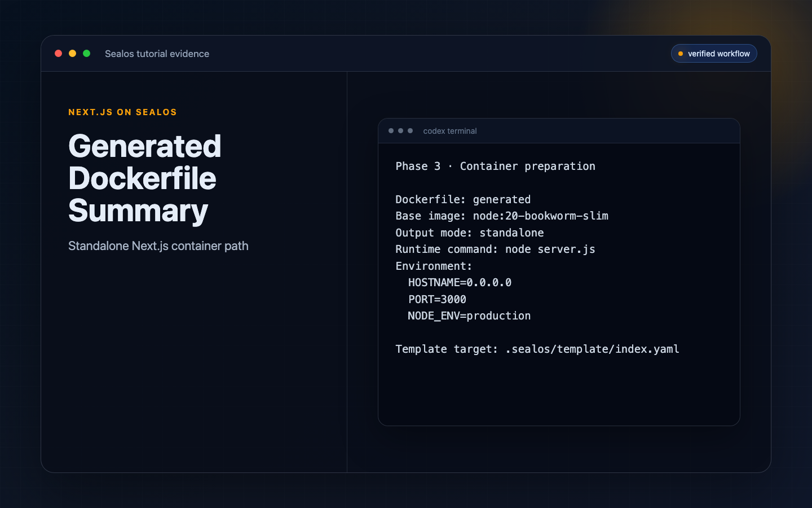Click the 'HOSTNAME=0.0.0.0' line
Screen dimensions: 812x508
tap(460, 282)
